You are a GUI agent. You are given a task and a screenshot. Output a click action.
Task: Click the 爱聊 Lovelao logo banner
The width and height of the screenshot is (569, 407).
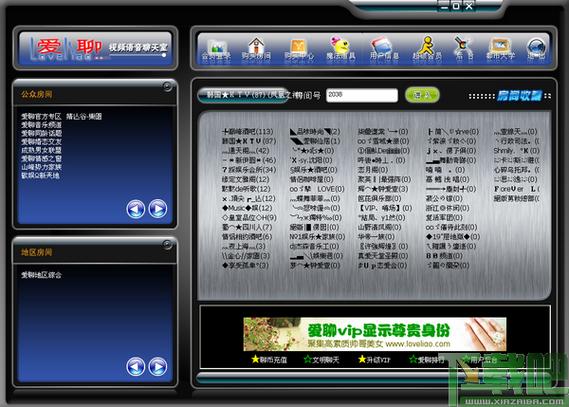pos(95,49)
